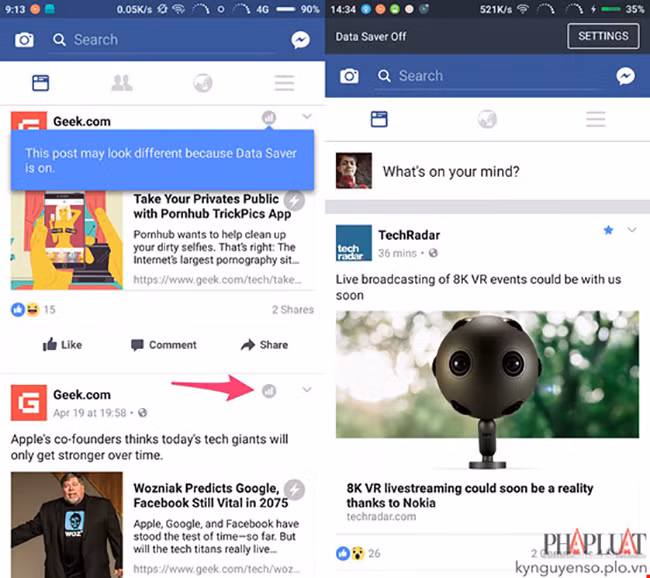The height and width of the screenshot is (578, 650).
Task: Open 'Wozniak Predicts Google' article title
Action: click(x=211, y=495)
